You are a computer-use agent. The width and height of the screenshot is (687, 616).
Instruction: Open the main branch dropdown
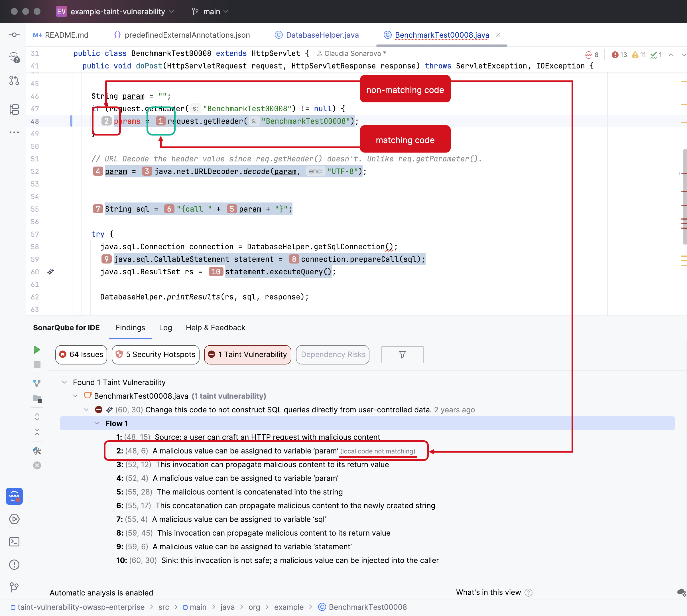click(x=210, y=11)
